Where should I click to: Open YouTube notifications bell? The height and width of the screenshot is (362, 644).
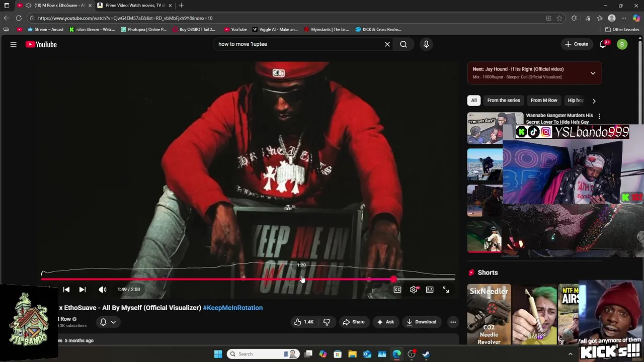pos(603,44)
